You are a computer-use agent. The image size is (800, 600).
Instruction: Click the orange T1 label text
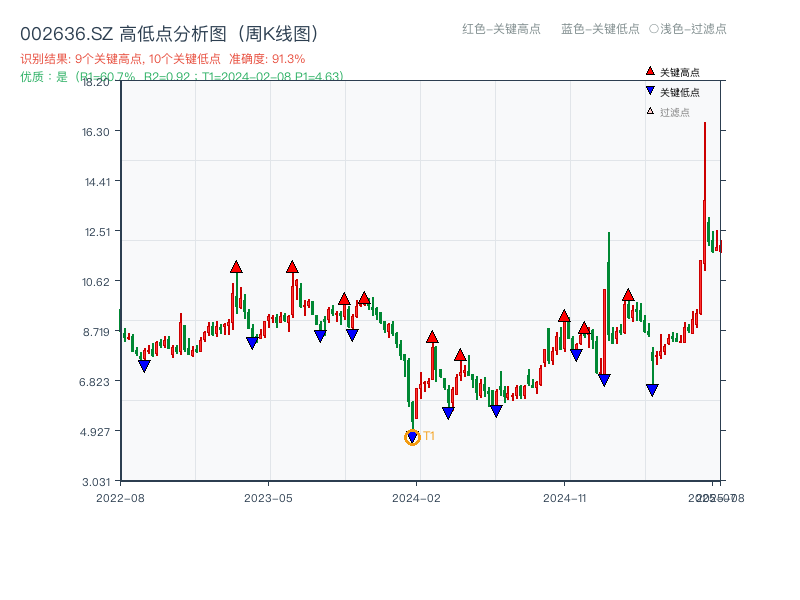pos(429,436)
